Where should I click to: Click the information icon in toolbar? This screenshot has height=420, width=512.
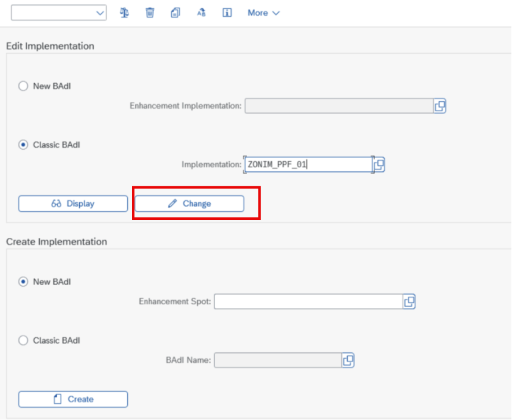tap(227, 13)
